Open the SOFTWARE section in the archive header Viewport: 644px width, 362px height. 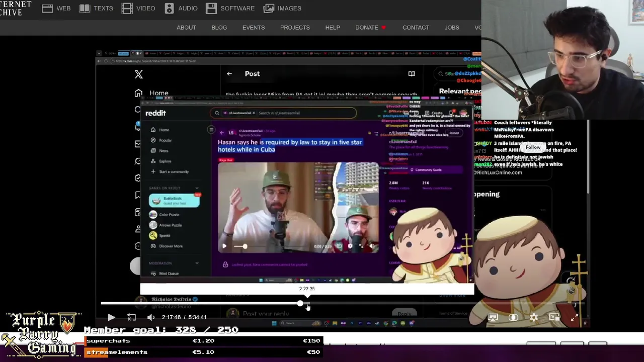point(230,8)
